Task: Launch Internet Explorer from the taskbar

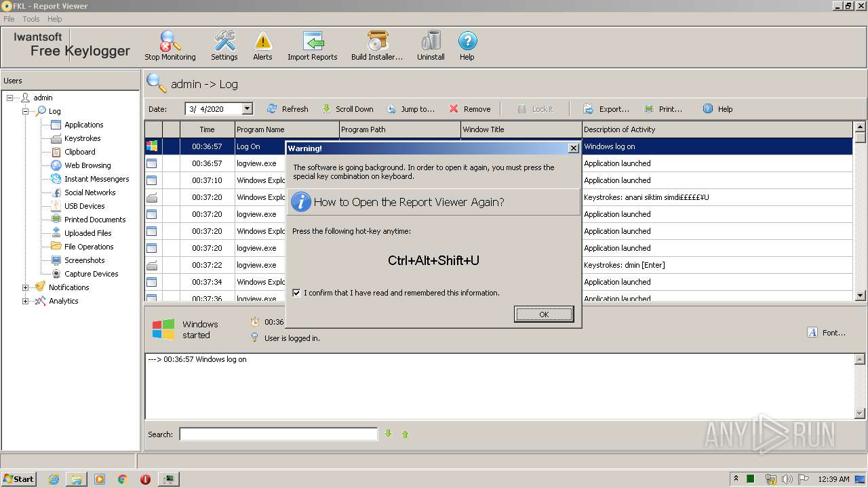Action: 54,479
